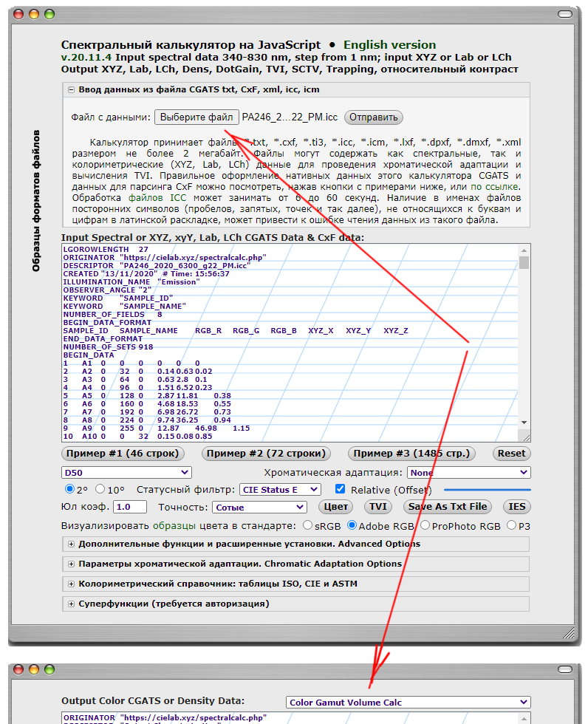The width and height of the screenshot is (588, 724).
Task: Open the English version link
Action: 389,45
